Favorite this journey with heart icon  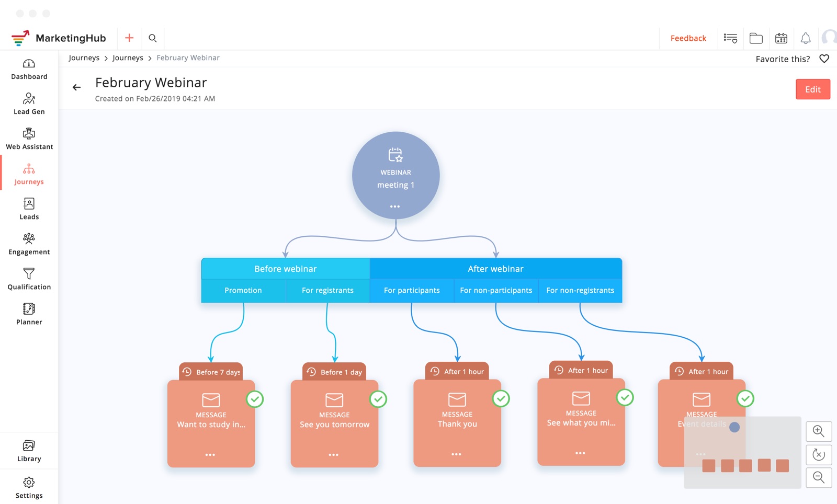(824, 59)
